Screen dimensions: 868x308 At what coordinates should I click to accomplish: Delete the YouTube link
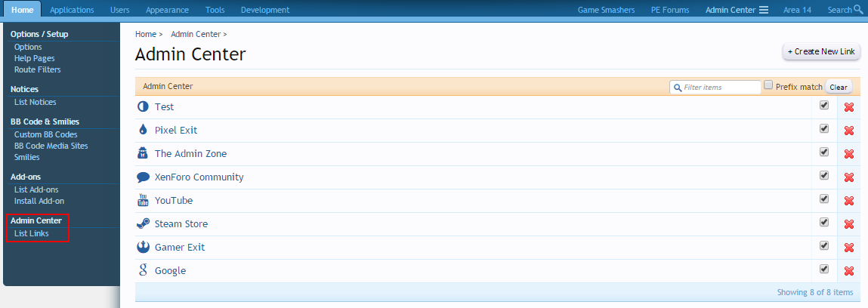coord(848,201)
